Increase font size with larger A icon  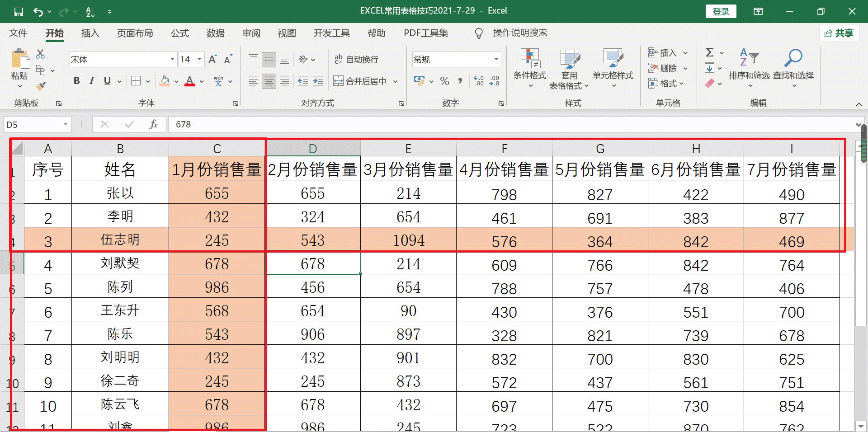(x=212, y=59)
